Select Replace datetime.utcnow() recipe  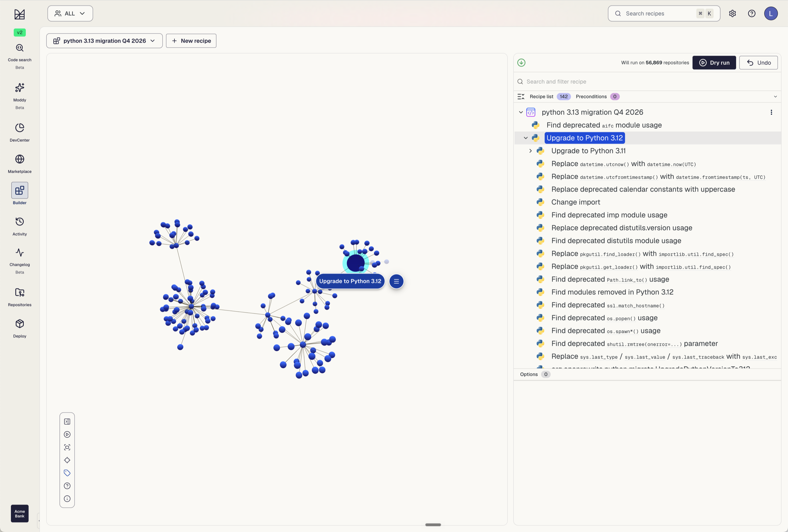(x=624, y=164)
